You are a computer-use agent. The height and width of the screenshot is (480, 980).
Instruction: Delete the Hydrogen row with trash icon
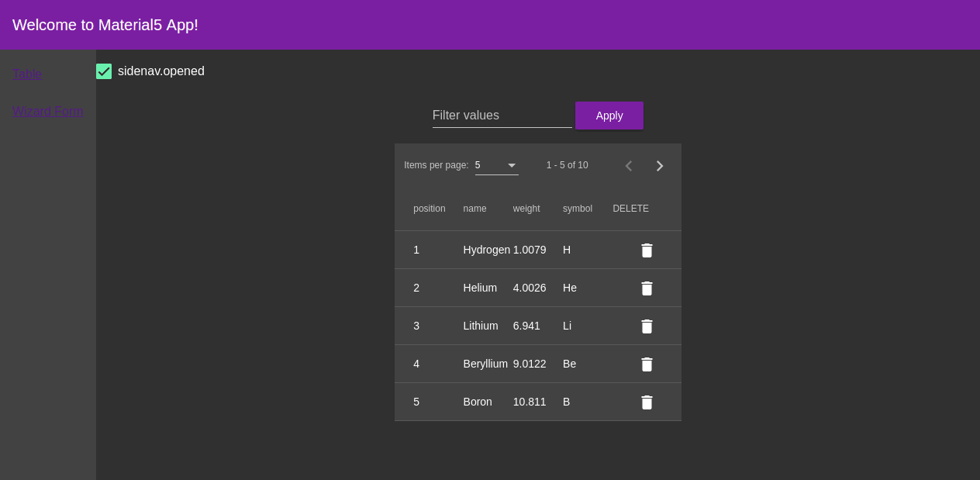pyautogui.click(x=647, y=250)
